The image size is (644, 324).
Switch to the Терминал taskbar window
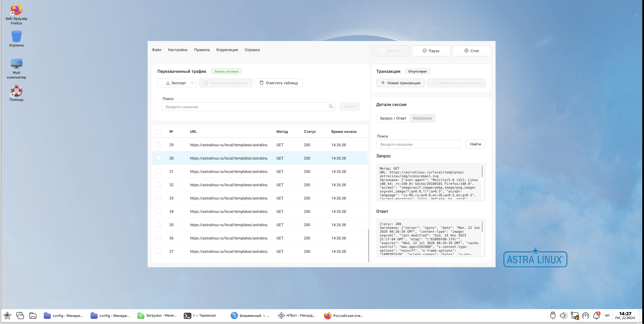[200, 316]
